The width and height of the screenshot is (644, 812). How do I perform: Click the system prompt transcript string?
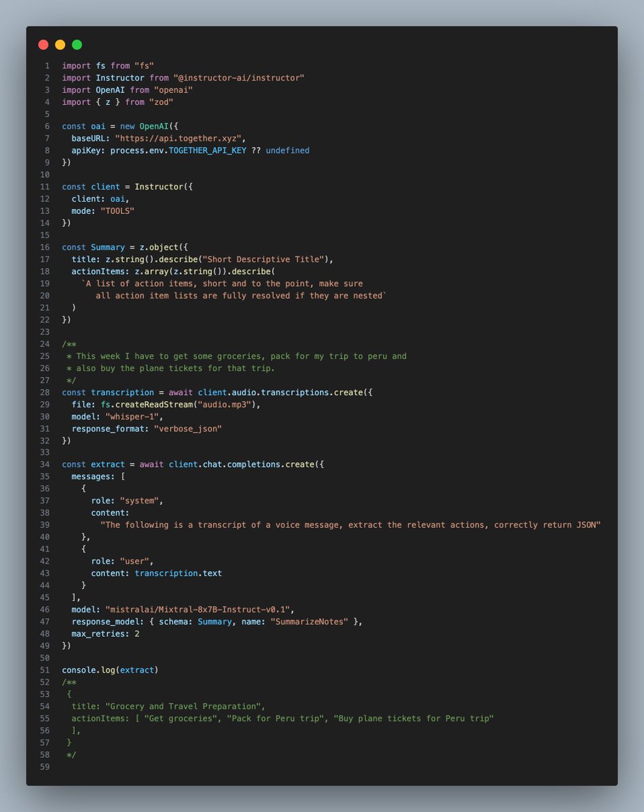pyautogui.click(x=350, y=525)
